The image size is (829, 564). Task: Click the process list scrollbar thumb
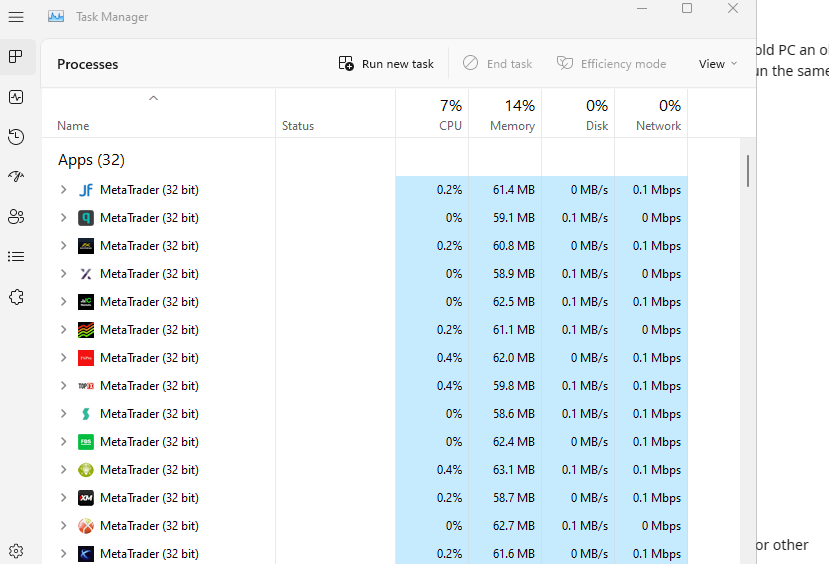coord(748,171)
